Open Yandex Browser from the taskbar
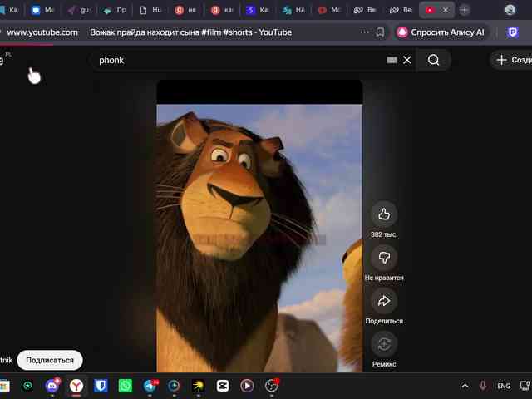This screenshot has height=399, width=532. pos(76,386)
